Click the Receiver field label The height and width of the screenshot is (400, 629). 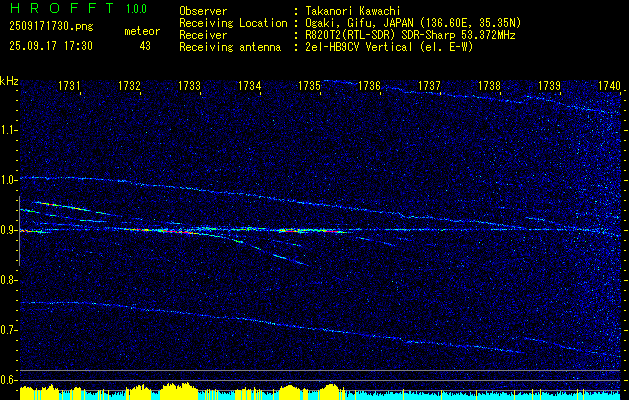click(203, 35)
